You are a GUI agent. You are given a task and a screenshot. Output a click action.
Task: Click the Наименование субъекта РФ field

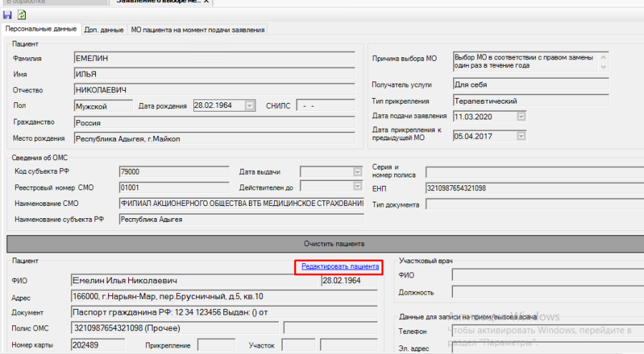point(242,220)
